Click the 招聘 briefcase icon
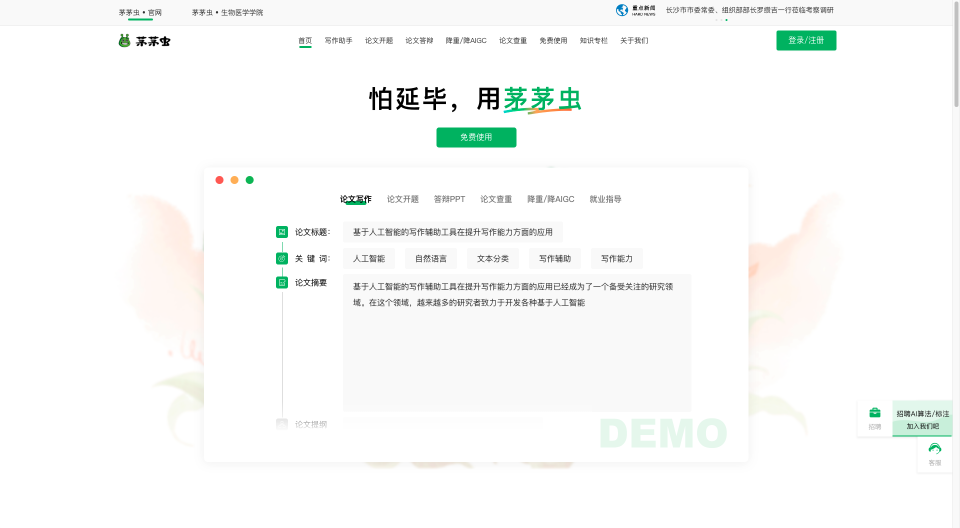Viewport: 960px width, 528px height. pos(875,413)
